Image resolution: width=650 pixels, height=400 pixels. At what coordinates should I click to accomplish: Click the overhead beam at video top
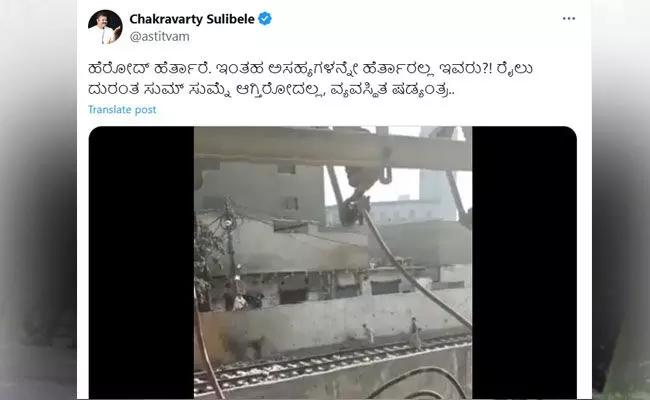332,149
